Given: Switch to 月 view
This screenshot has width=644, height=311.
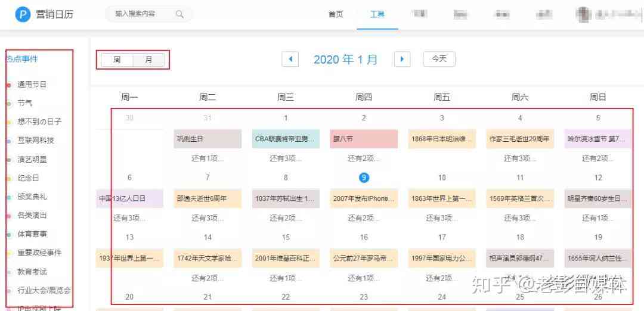Looking at the screenshot, I should click(x=148, y=60).
